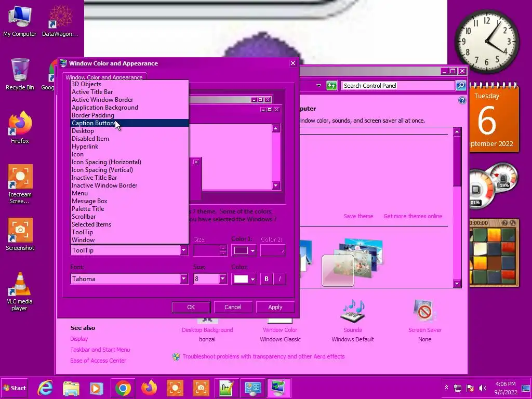Open Taskbar and Start Menu link
This screenshot has width=532, height=399.
click(100, 350)
